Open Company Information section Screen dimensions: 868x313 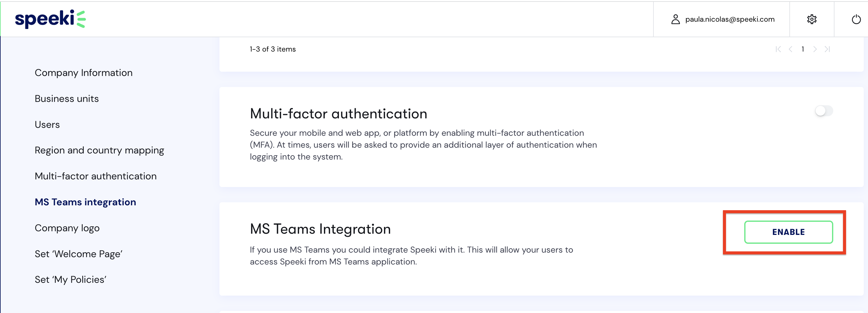[84, 73]
